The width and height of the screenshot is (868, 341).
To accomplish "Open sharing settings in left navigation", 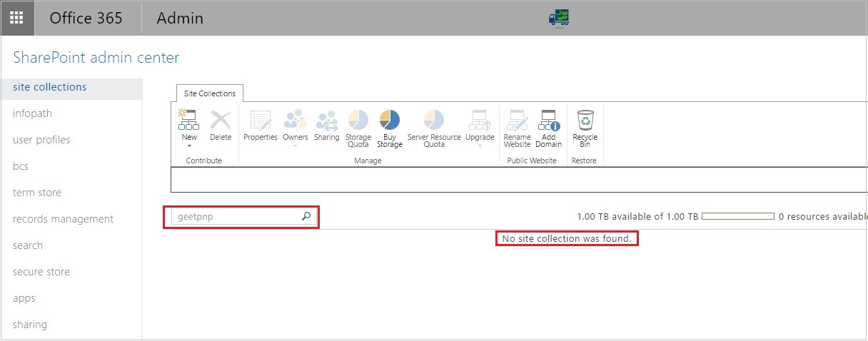I will [x=30, y=325].
